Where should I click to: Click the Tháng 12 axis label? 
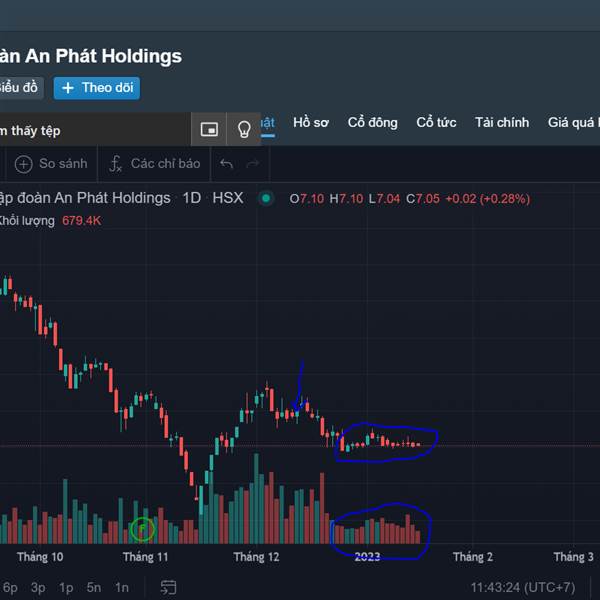pos(256,557)
